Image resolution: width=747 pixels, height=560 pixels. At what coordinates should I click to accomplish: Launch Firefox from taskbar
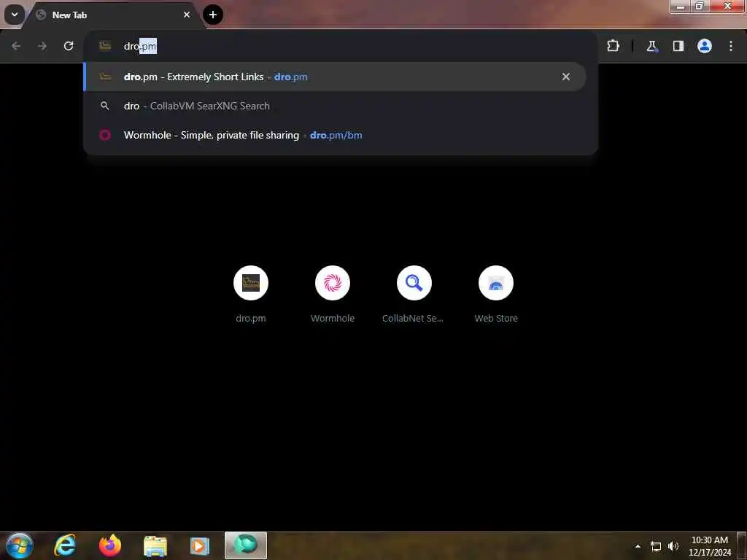click(x=110, y=545)
